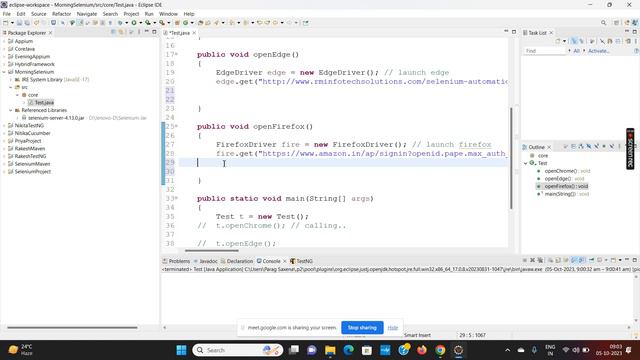Click Remove Launch X icon in Console toolbar
The height and width of the screenshot is (360, 640).
(532, 260)
